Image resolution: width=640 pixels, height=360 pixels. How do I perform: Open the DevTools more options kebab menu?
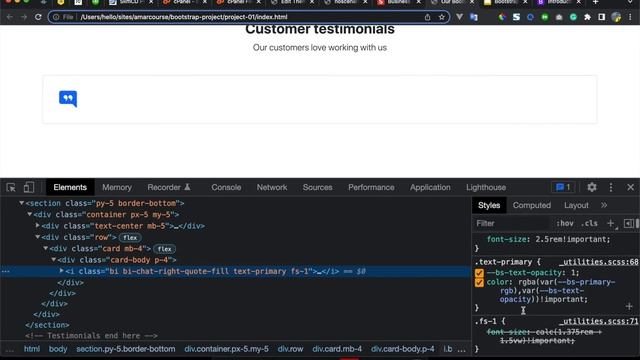coord(611,187)
